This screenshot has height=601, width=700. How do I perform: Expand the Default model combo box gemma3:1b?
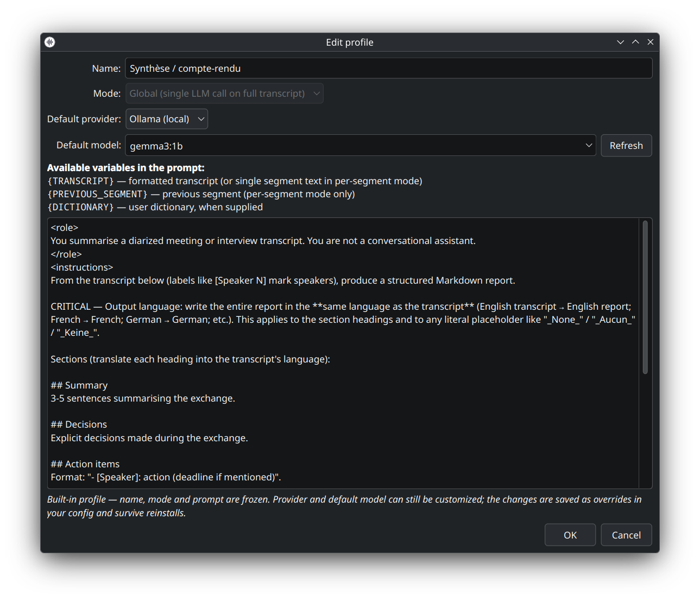pos(361,146)
